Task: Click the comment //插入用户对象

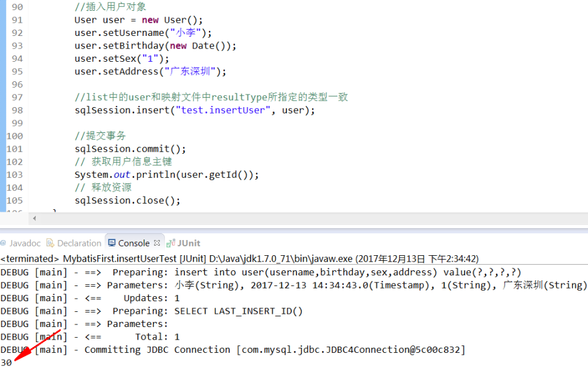Action: (x=110, y=7)
